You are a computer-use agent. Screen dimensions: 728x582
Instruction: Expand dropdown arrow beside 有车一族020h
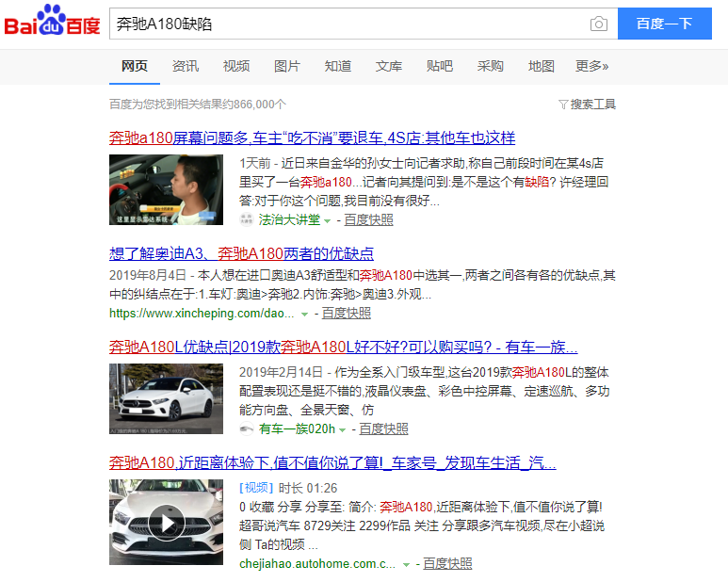tap(343, 430)
